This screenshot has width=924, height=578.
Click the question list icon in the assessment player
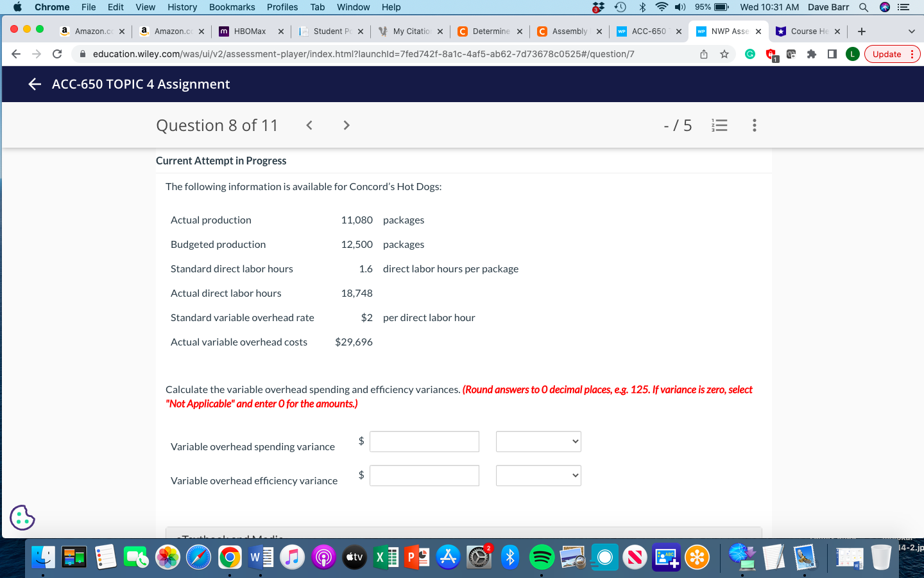pos(719,125)
